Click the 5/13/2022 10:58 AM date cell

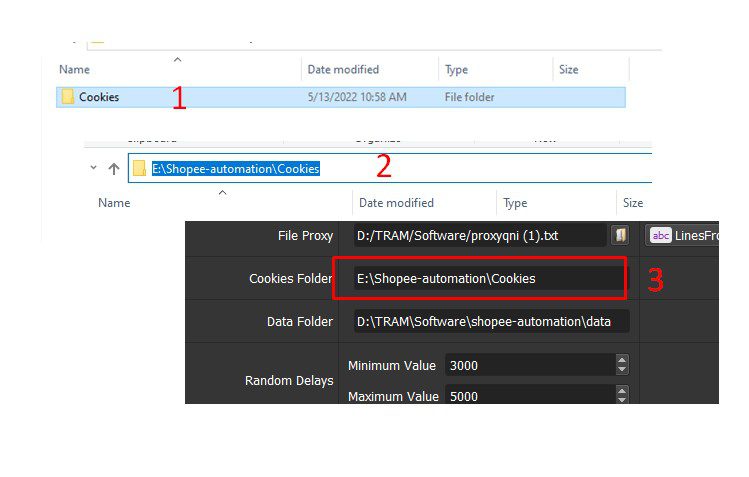[x=357, y=97]
